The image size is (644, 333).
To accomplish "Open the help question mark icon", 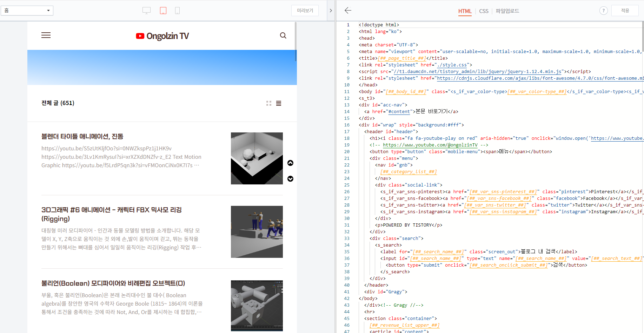I will click(603, 11).
